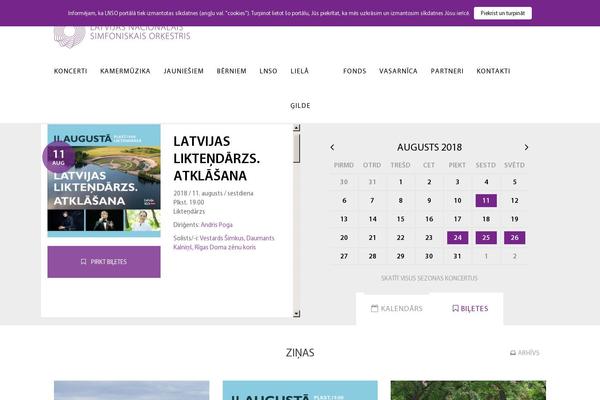Open Rīgas Doma zēnu koris link
The image size is (600, 400).
(225, 247)
